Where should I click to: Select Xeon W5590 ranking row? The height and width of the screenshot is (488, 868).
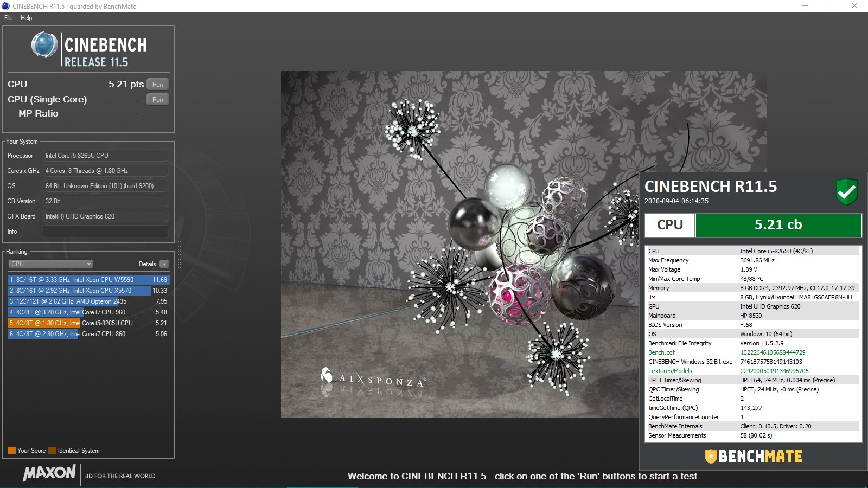88,280
